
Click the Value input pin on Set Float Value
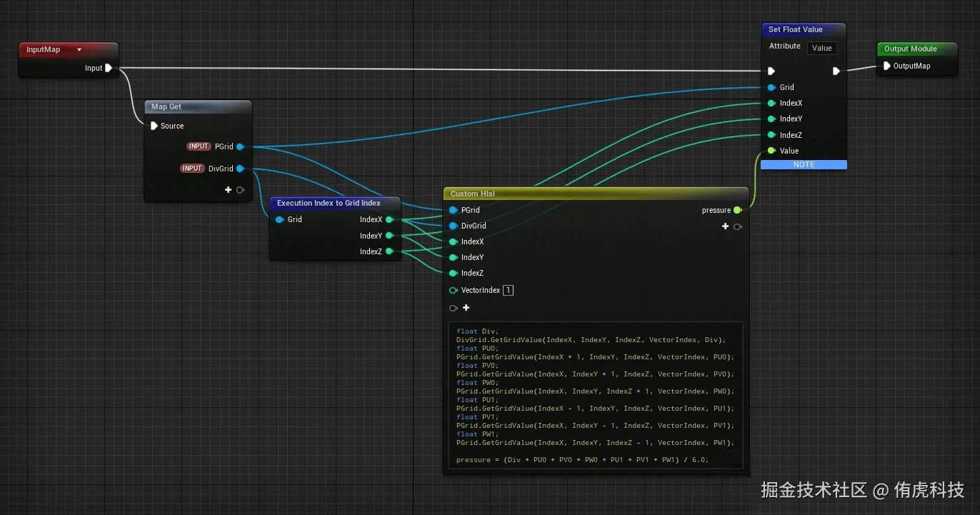pyautogui.click(x=771, y=151)
